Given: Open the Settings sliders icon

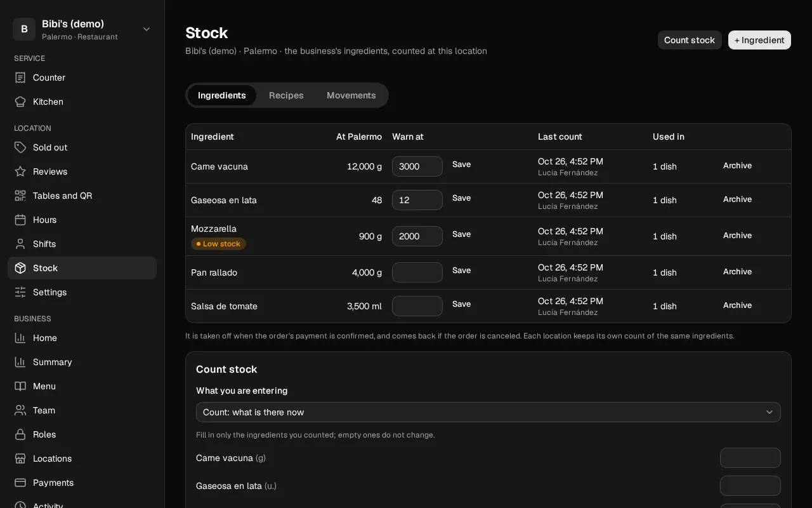Looking at the screenshot, I should (20, 292).
